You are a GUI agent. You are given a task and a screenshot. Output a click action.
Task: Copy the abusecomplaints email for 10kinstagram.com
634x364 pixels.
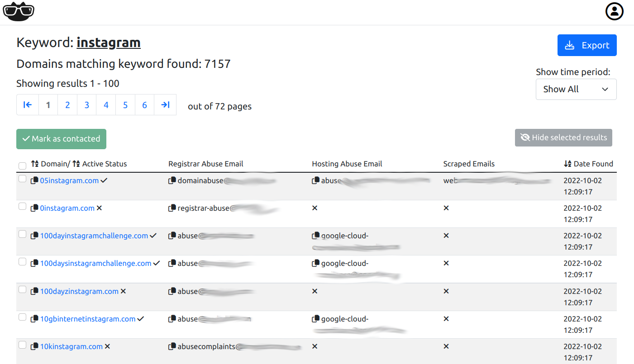pos(172,347)
